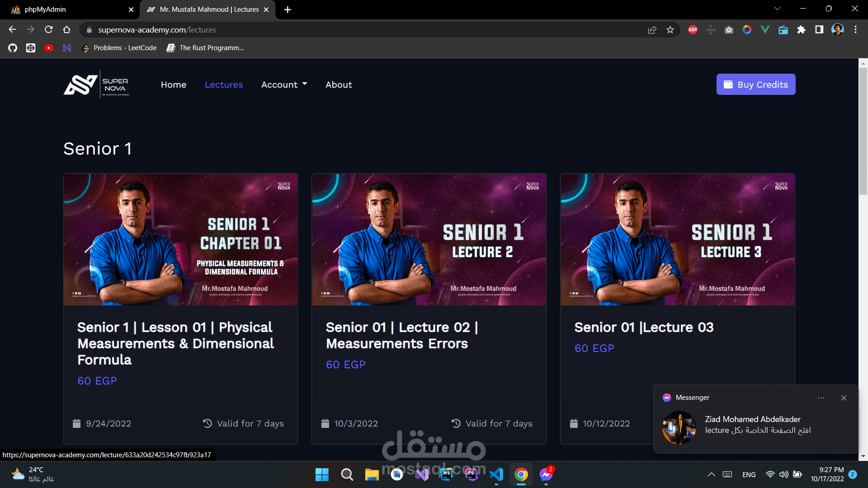
Task: Open Messenger notification options ellipsis
Action: click(x=821, y=398)
